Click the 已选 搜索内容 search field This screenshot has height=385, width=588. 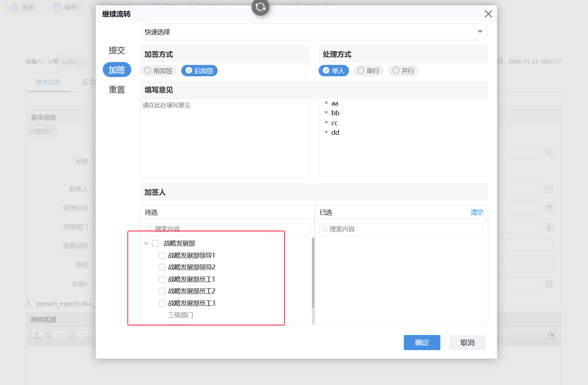[x=401, y=229]
